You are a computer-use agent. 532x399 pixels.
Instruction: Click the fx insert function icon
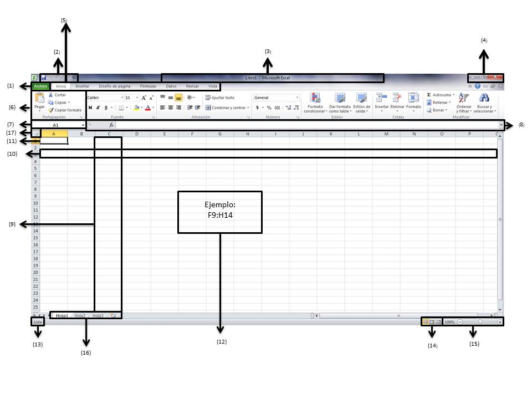pos(111,125)
